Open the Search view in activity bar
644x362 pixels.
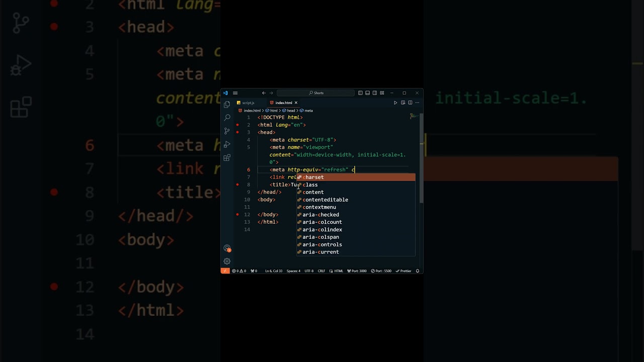[227, 118]
